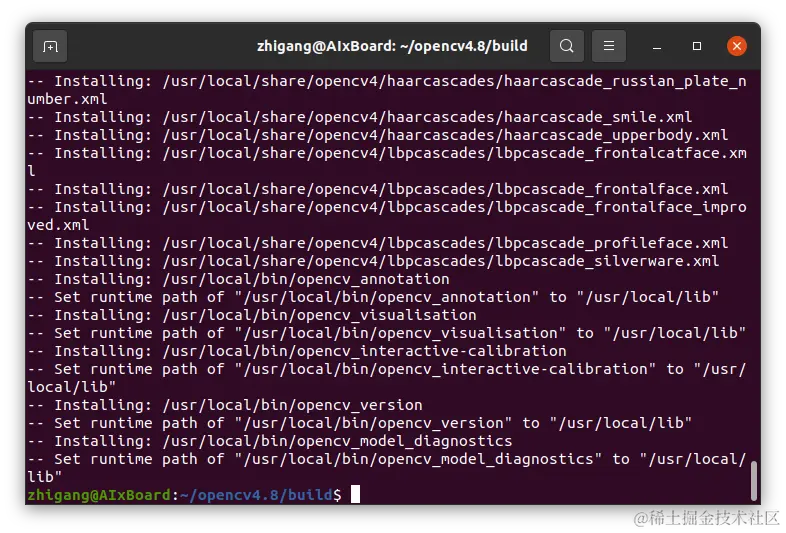Minimize the terminal window
The image size is (786, 533).
[x=657, y=46]
